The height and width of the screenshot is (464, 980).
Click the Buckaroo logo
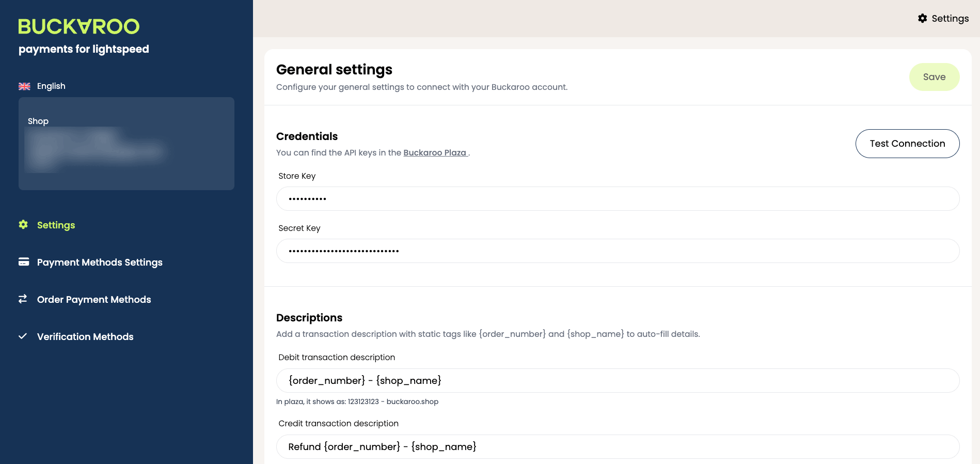[79, 26]
